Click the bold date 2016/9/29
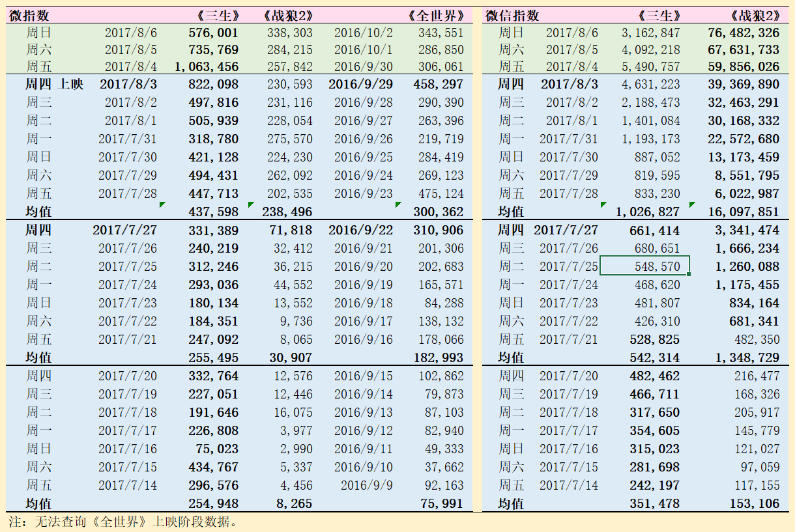Screen dimensions: 795x532 [361, 84]
